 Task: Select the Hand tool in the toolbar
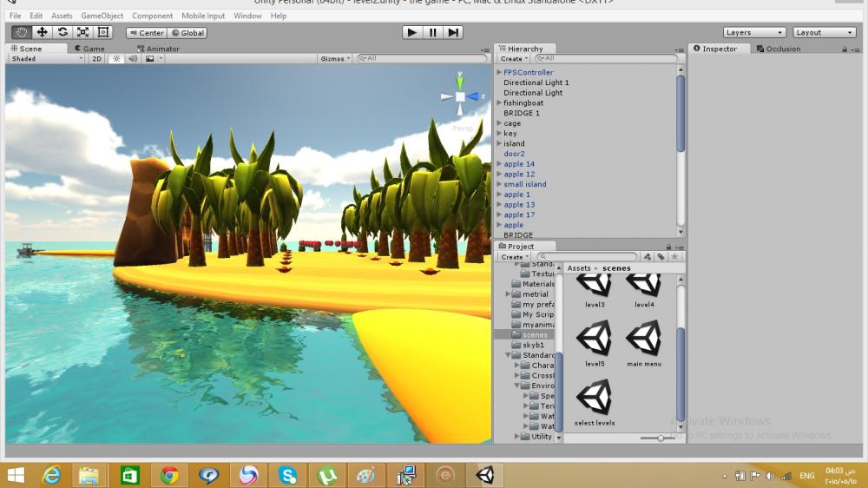[x=22, y=33]
